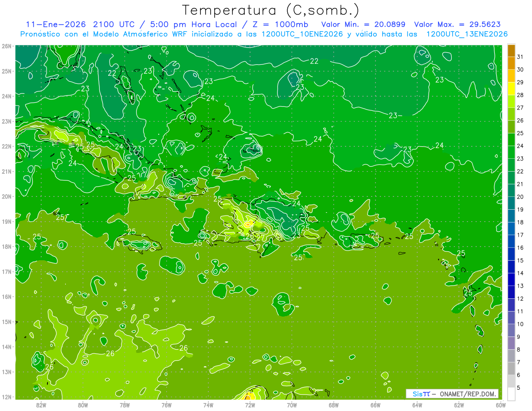The image size is (532, 411).
Task: Click the '15N' latitude axis label
Action: (x=7, y=321)
